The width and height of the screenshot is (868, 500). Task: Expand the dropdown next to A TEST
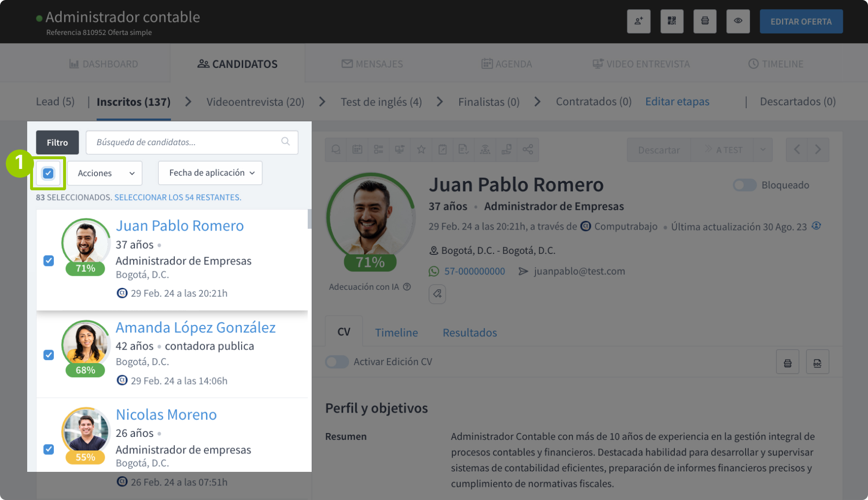[762, 150]
